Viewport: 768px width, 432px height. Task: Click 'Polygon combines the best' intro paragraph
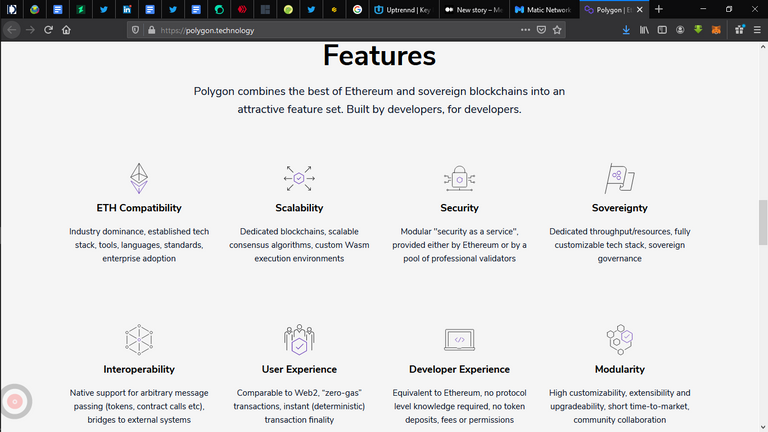point(379,100)
